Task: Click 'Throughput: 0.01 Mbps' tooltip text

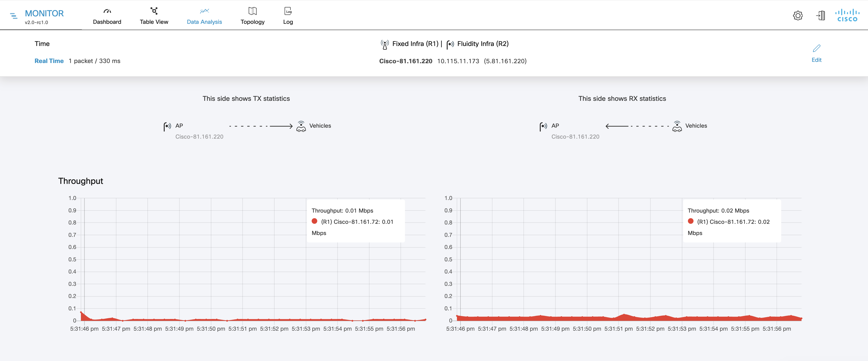Action: point(342,211)
